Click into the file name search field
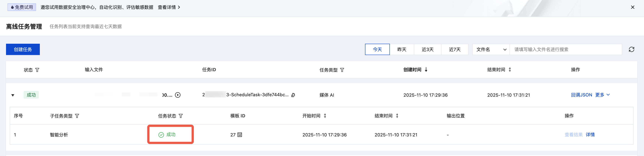Viewport: 644px width, 156px height. (x=565, y=49)
